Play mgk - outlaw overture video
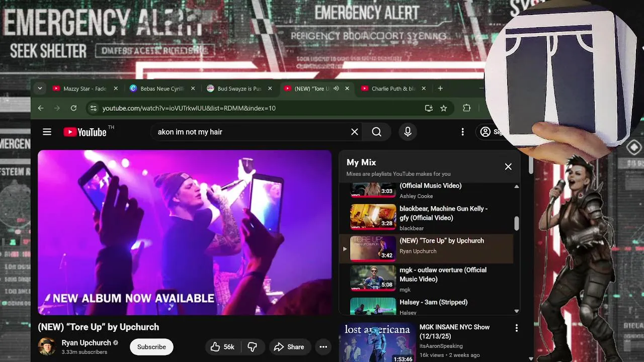 tap(443, 275)
